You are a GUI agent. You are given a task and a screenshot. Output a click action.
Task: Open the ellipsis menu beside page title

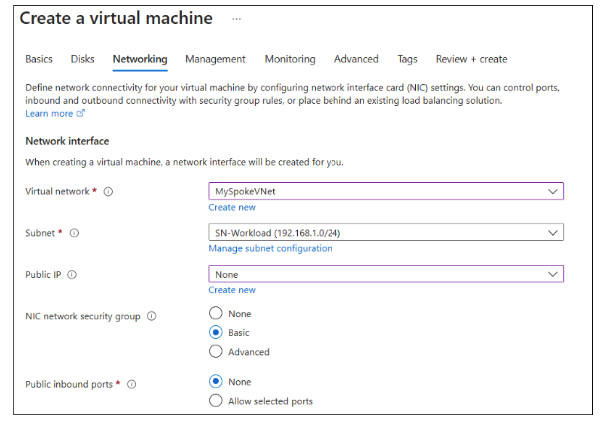(236, 18)
